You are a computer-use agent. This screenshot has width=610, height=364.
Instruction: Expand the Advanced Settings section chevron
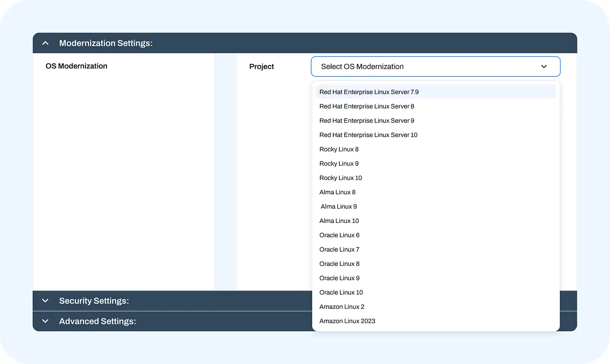click(x=45, y=321)
